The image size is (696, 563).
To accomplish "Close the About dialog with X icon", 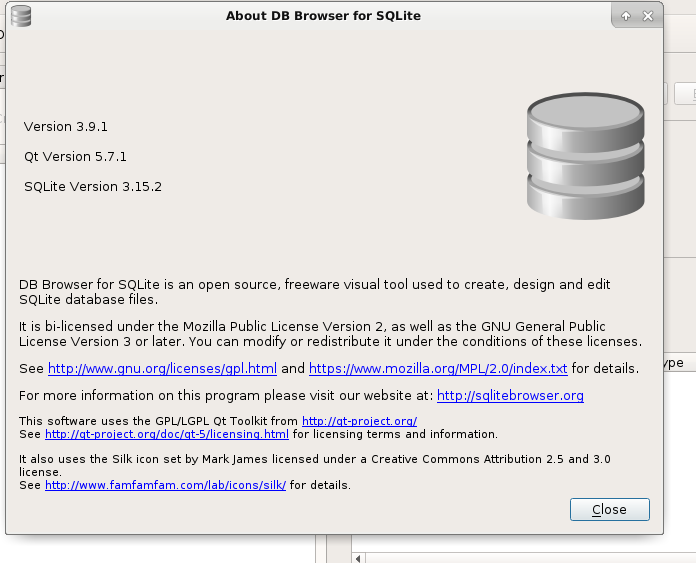I will coord(648,16).
